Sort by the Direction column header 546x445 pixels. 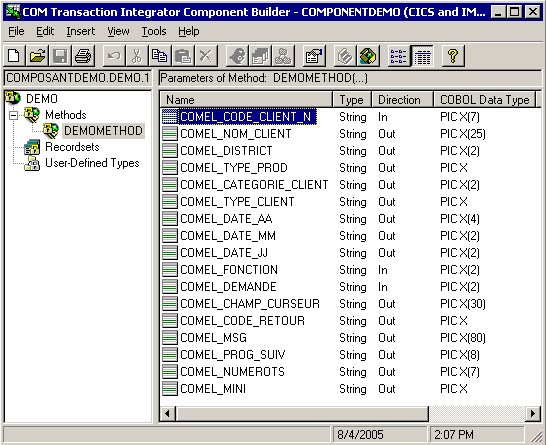403,100
